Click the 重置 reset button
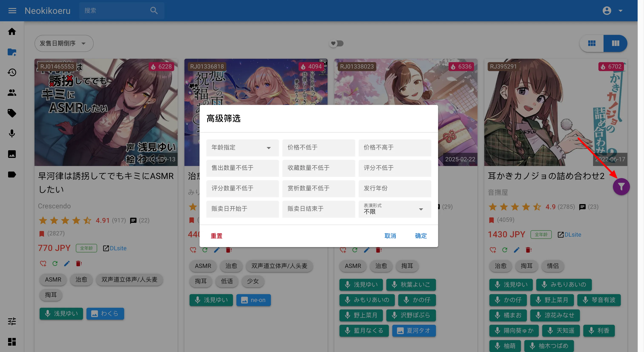 point(217,236)
